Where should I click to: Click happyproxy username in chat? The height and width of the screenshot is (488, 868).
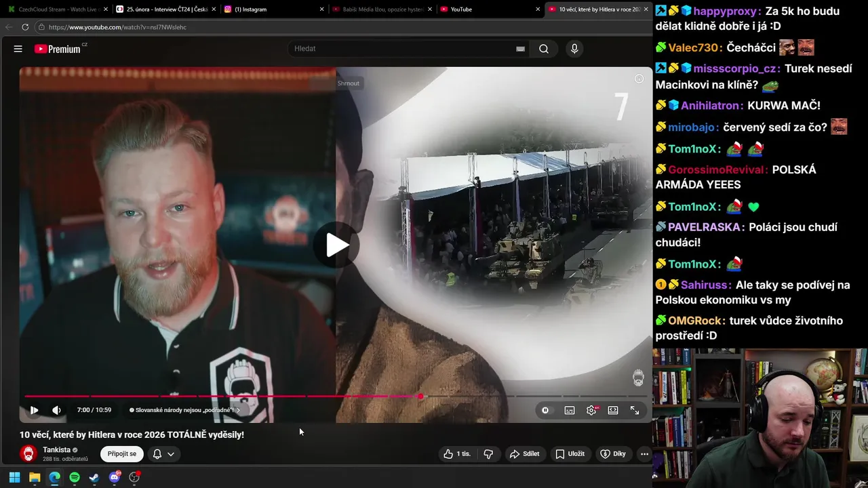pos(726,12)
